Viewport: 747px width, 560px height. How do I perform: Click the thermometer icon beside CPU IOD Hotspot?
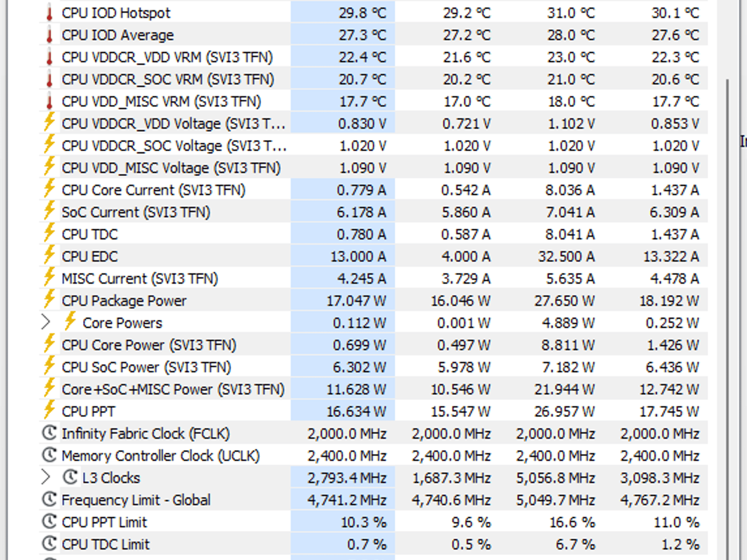point(49,13)
